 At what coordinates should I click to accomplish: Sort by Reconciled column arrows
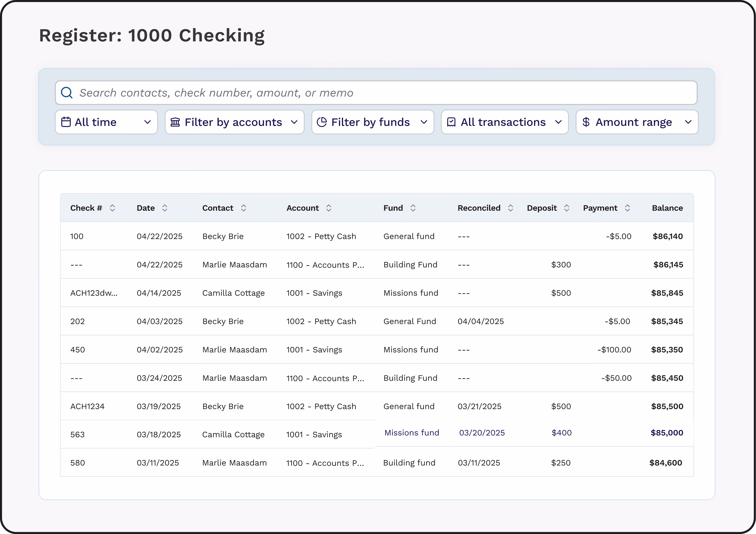point(511,208)
